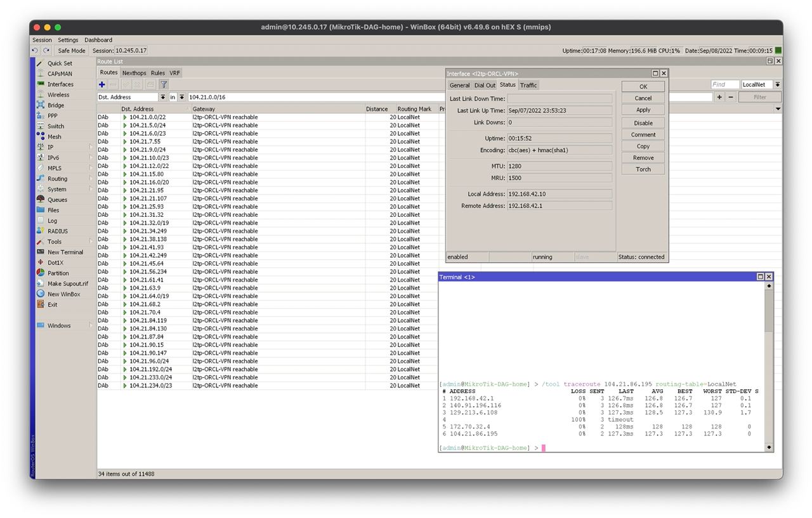Open the Interfaces list from the sidebar
The height and width of the screenshot is (518, 812).
tap(60, 84)
